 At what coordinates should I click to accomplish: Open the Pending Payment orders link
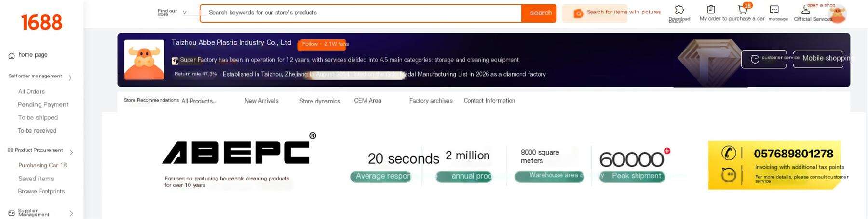pyautogui.click(x=43, y=104)
